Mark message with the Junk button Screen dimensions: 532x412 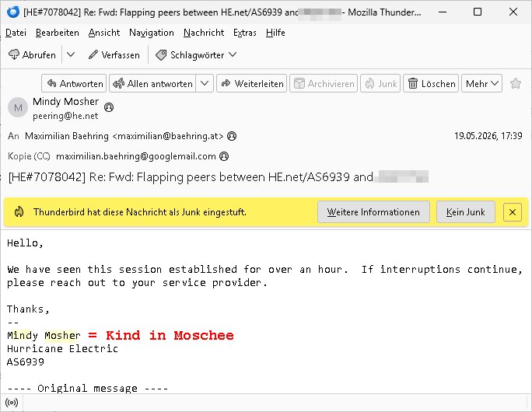(x=380, y=83)
